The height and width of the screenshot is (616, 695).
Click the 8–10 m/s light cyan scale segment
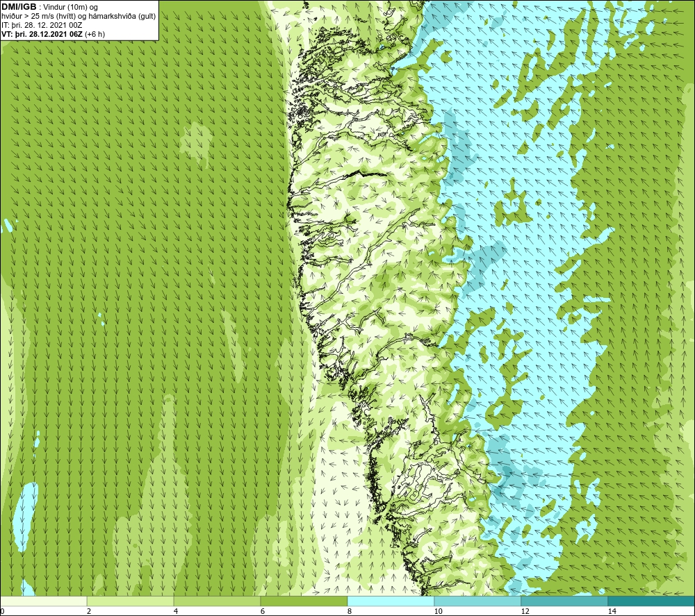tap(391, 601)
